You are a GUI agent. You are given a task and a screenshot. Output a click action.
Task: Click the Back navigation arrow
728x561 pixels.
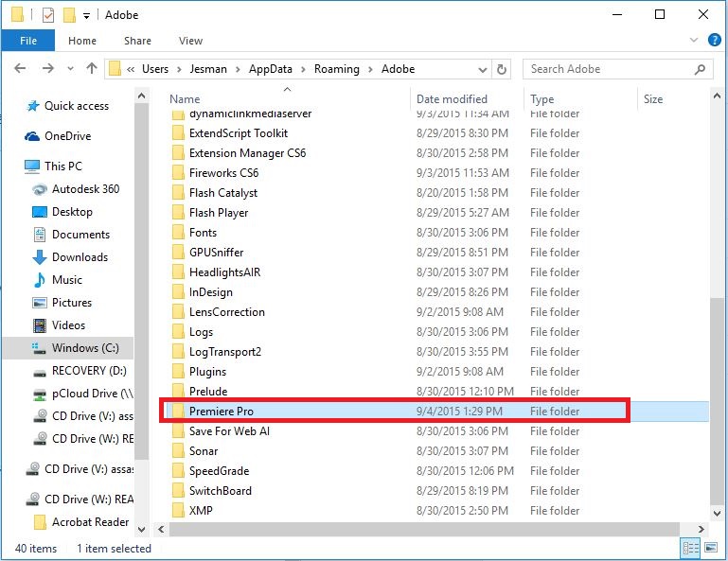coord(20,69)
